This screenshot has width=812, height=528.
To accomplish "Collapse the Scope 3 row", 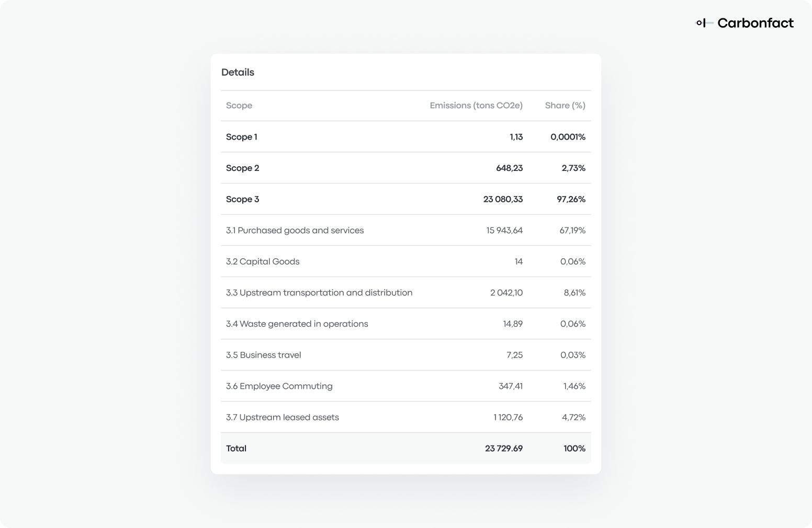I will point(406,199).
